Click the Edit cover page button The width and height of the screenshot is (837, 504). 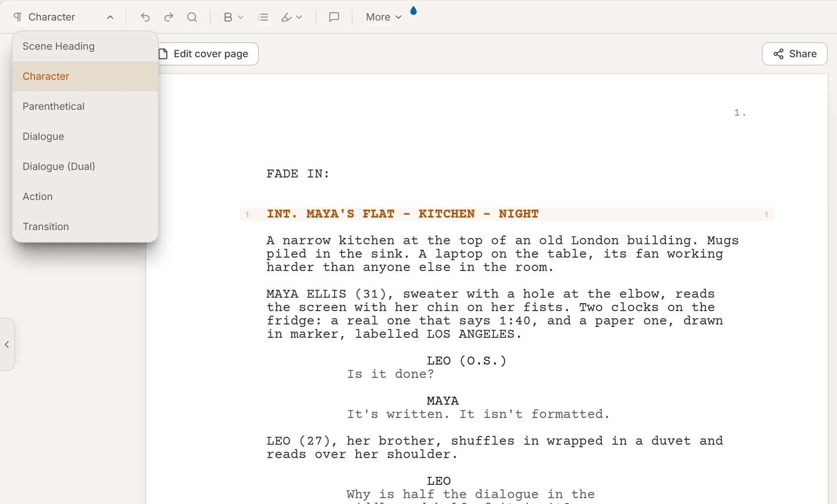click(208, 54)
